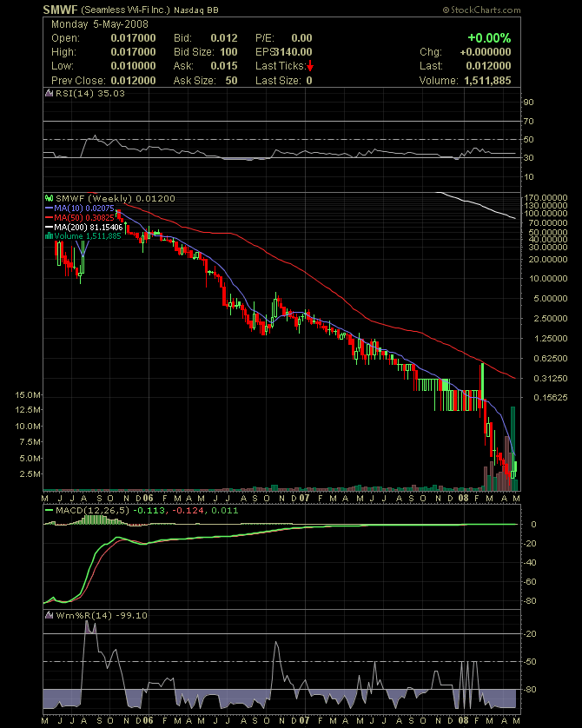
Task: Click the "MA(50) 0.30825" legend entry
Action: tap(84, 217)
